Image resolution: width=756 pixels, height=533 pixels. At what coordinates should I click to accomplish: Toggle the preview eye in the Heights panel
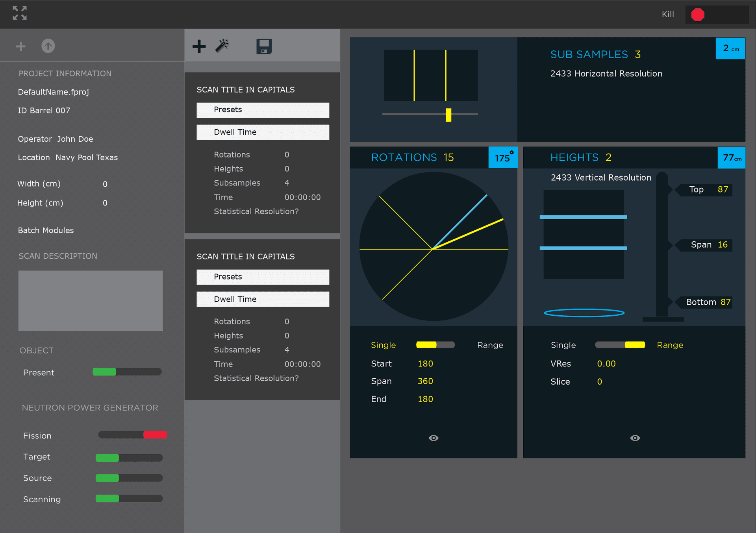point(635,438)
